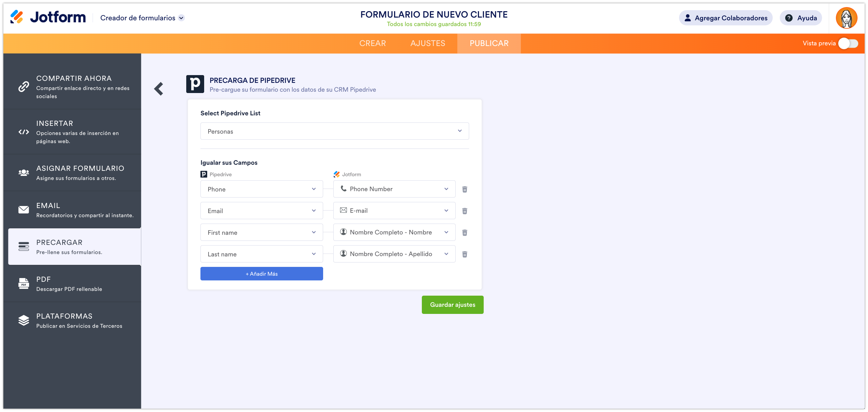Click the Guardar ajustes button
This screenshot has width=868, height=412.
click(452, 304)
